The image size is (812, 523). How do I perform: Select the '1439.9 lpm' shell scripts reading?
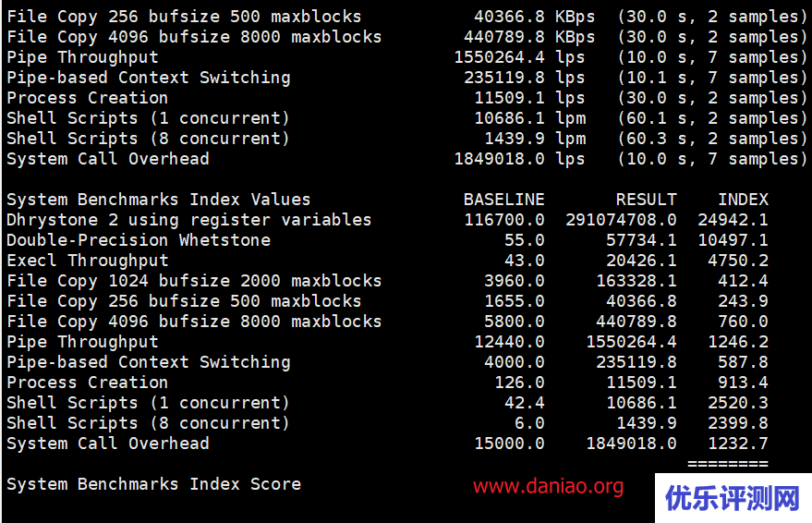point(535,139)
